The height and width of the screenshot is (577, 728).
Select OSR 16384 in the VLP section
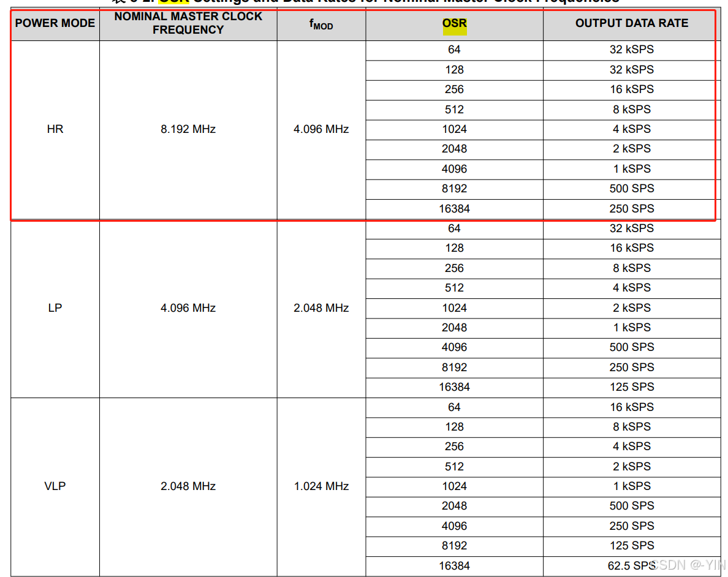tap(454, 566)
